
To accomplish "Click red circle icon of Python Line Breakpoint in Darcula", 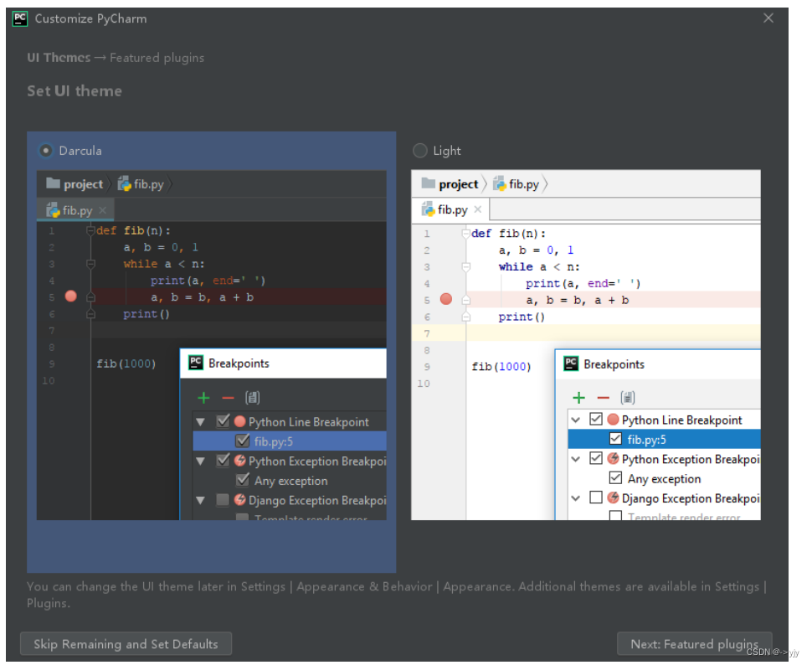I will (239, 421).
